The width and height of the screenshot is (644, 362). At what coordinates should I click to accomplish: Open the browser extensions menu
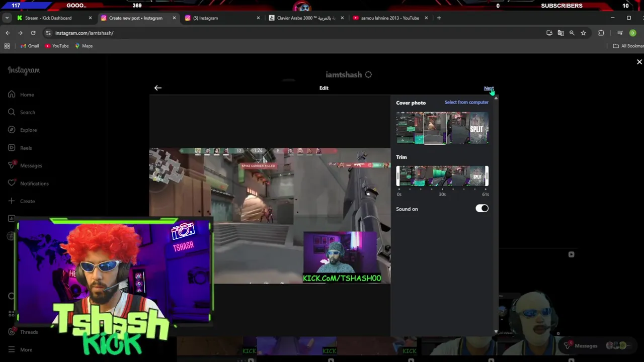pyautogui.click(x=601, y=33)
